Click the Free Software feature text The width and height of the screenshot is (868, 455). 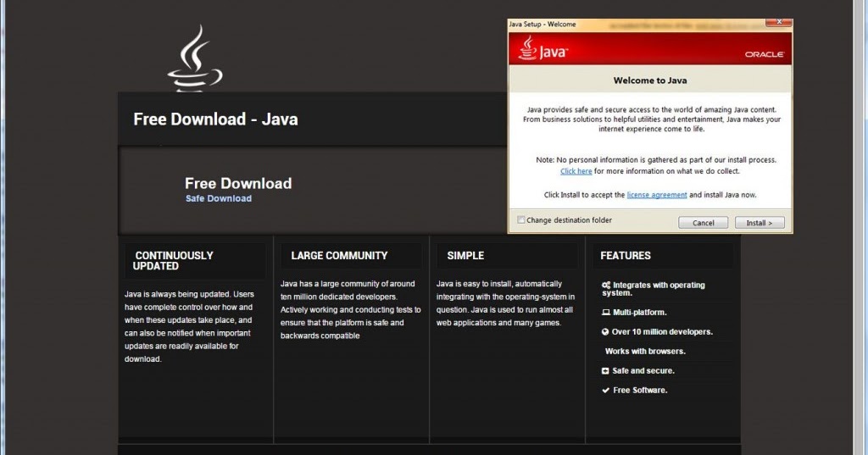pos(640,391)
